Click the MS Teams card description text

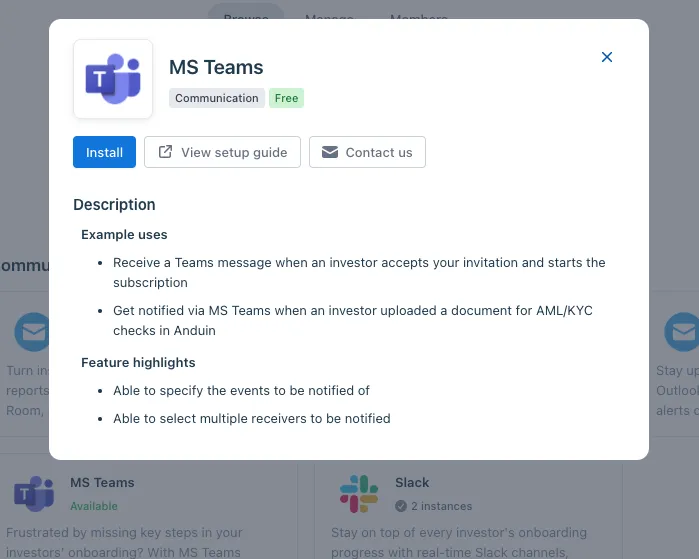click(x=124, y=542)
